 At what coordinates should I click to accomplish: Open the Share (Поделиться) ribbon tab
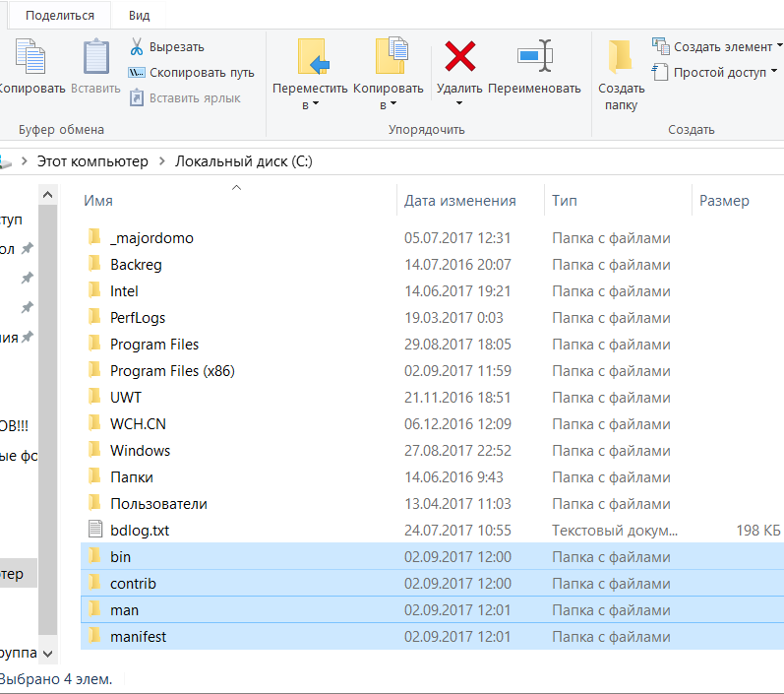tap(60, 16)
